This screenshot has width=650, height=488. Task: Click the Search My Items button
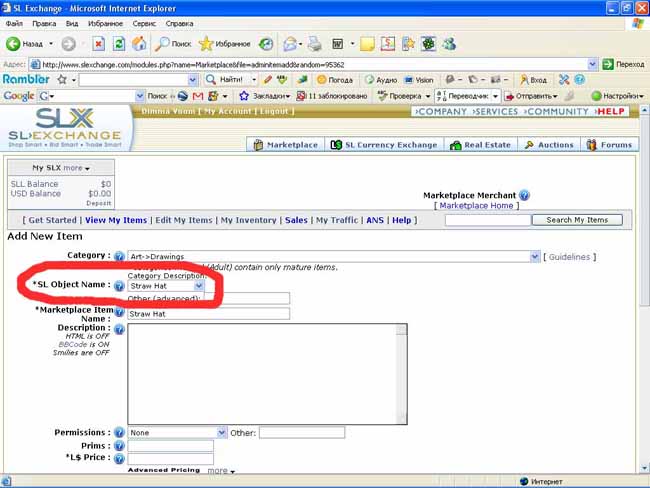pos(577,220)
